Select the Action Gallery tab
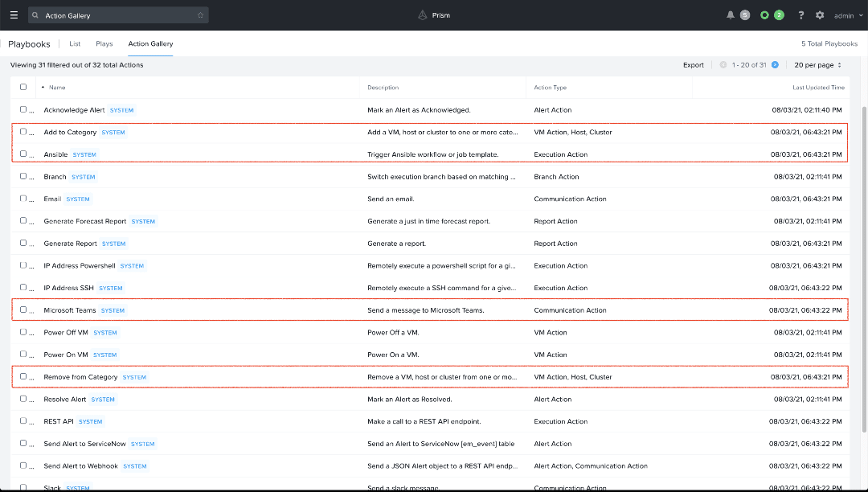Viewport: 868px width, 492px height. click(x=150, y=43)
